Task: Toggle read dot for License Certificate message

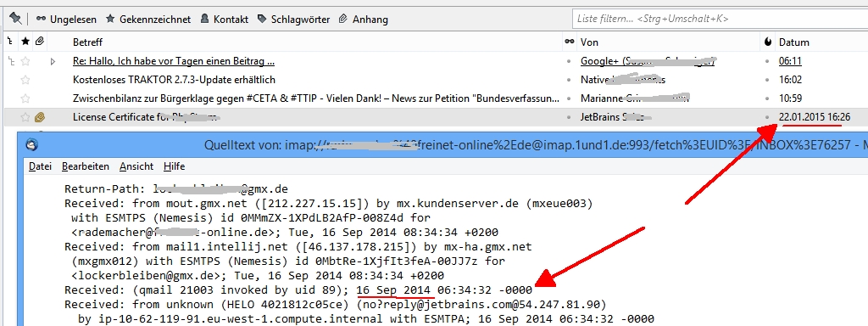Action: (569, 117)
